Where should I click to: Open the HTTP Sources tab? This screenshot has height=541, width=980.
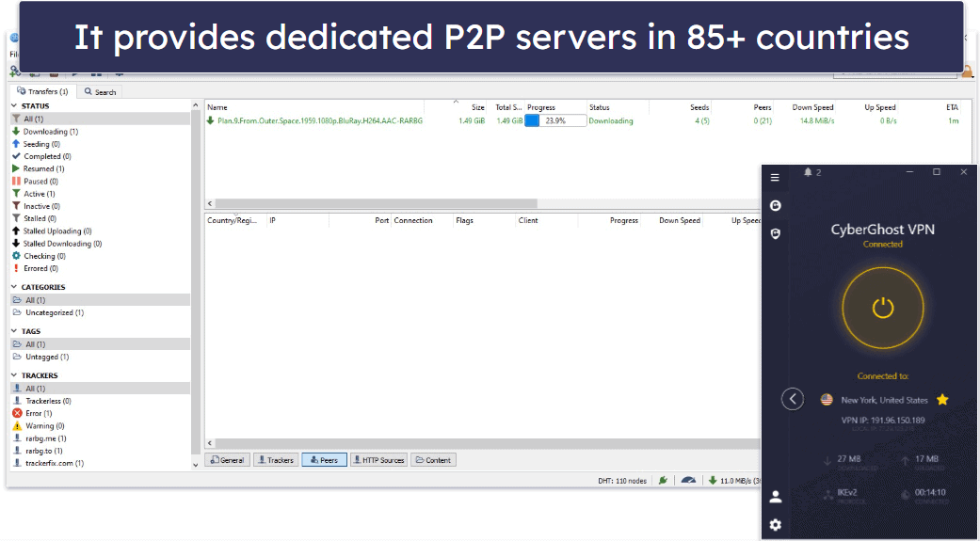(x=378, y=460)
